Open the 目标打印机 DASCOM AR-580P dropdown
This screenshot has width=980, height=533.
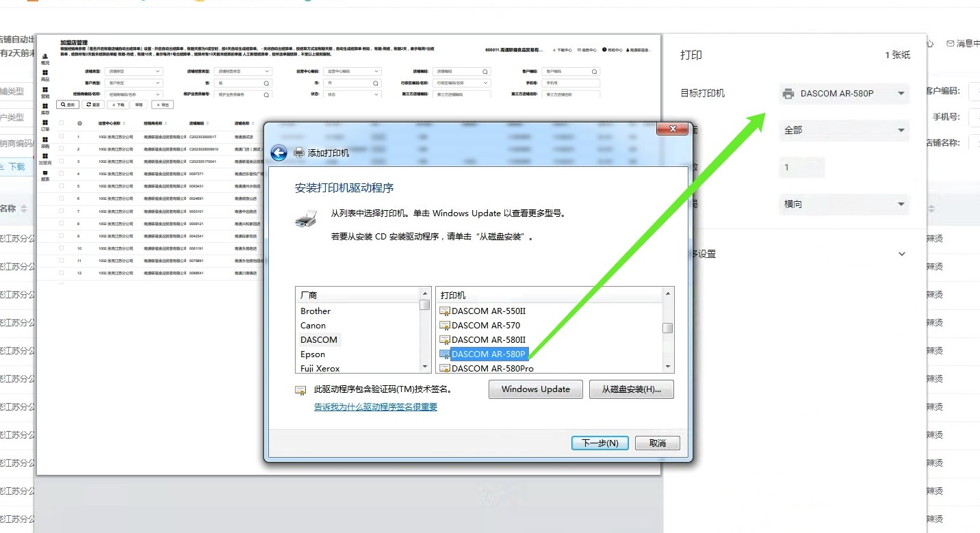tap(844, 94)
